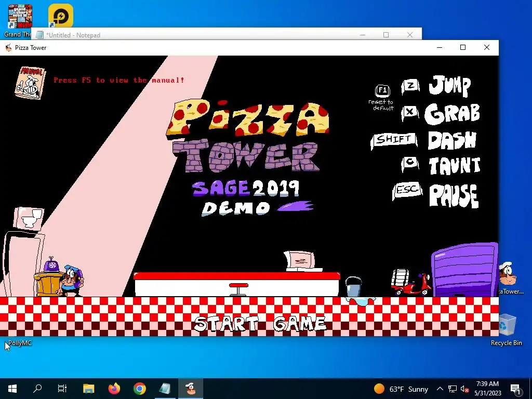
Task: Click the GRAB control label
Action: (453, 114)
